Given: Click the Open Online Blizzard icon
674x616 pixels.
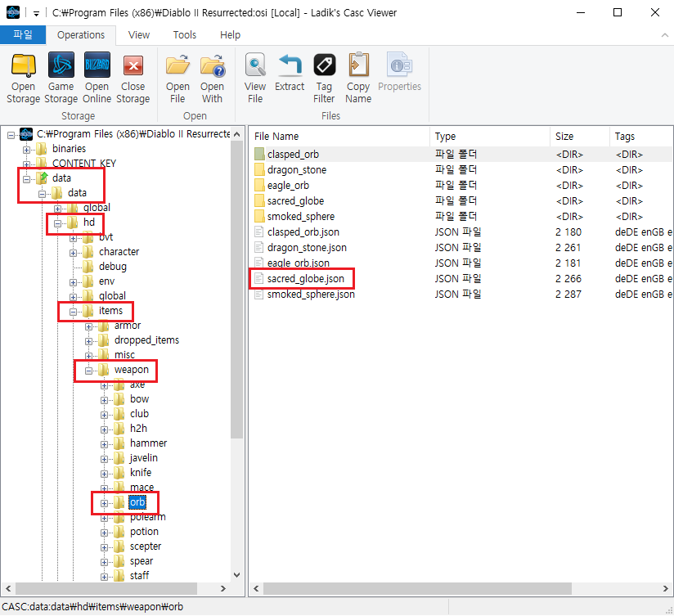Looking at the screenshot, I should (97, 65).
